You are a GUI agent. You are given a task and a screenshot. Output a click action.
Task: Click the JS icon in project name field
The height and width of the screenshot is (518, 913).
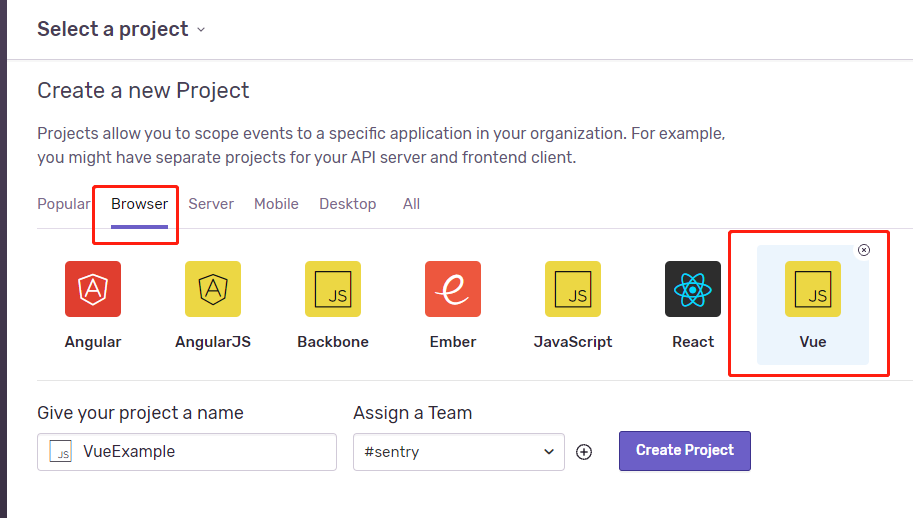61,451
